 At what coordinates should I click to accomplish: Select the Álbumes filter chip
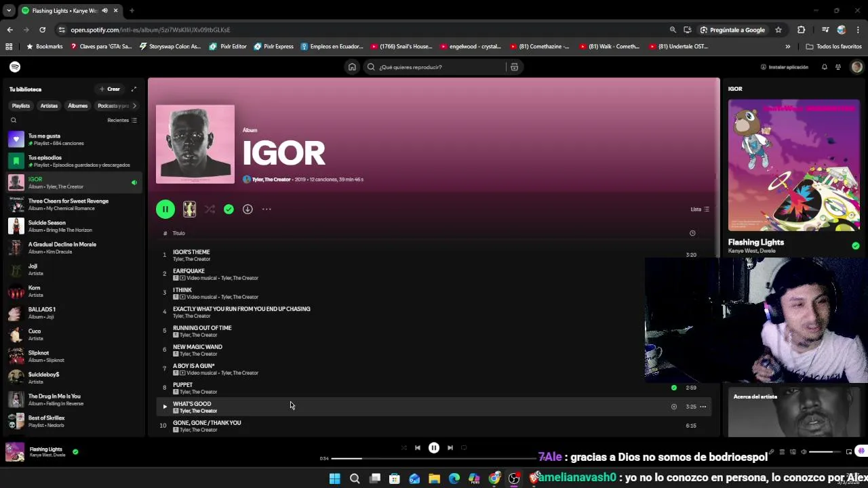click(77, 106)
